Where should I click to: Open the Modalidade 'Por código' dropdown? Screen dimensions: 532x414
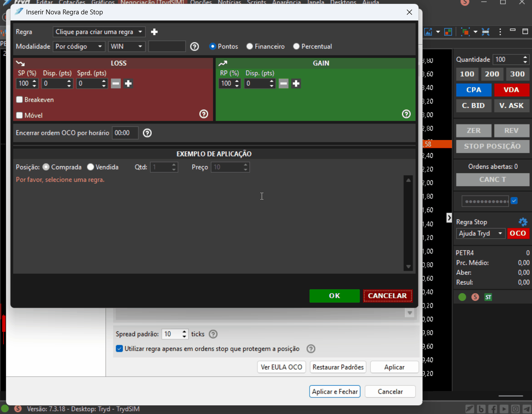pos(79,46)
